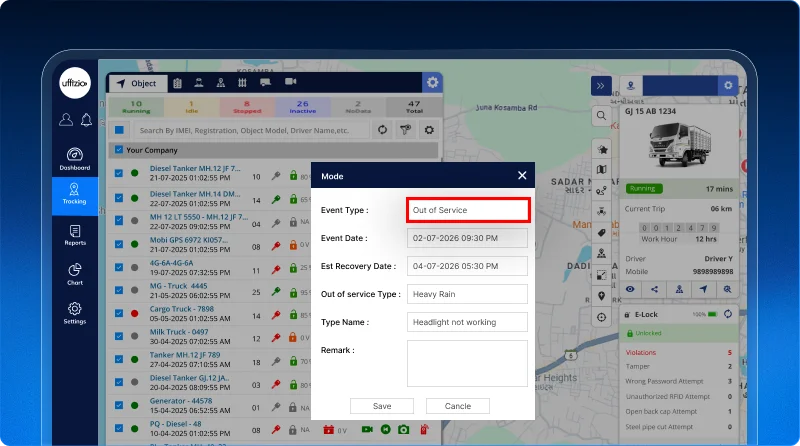800x446 pixels.
Task: Open the favorites star map tool
Action: click(602, 150)
